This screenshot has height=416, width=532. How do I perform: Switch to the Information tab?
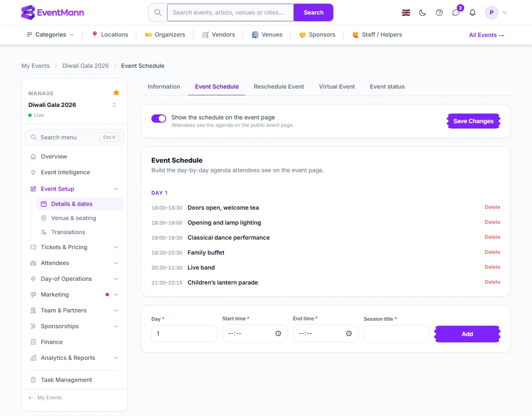tap(164, 87)
